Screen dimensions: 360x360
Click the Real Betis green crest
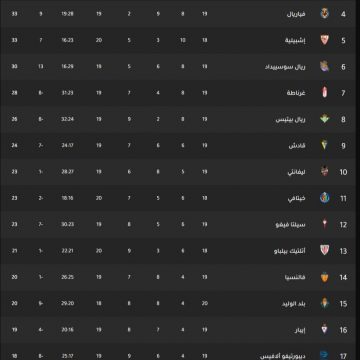(324, 119)
